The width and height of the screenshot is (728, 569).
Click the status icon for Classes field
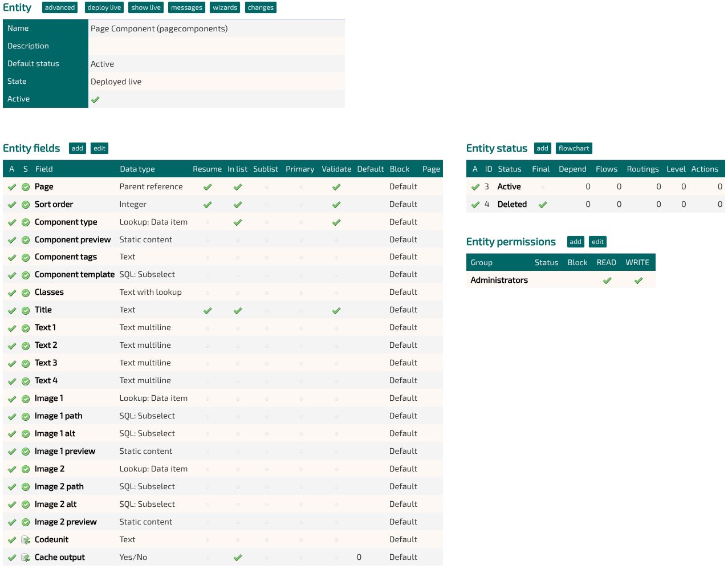click(x=26, y=292)
